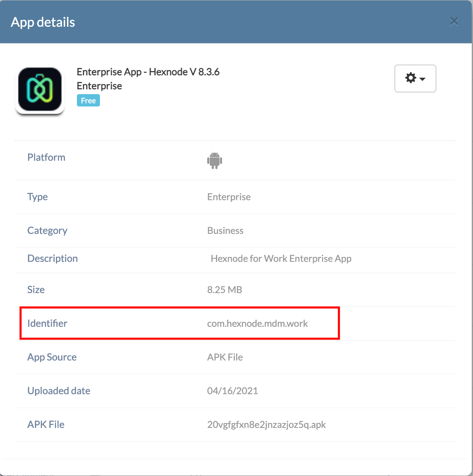Select the app title Enterprise App - Hexnode V 8.3.6
This screenshot has height=476, width=473.
coord(148,72)
